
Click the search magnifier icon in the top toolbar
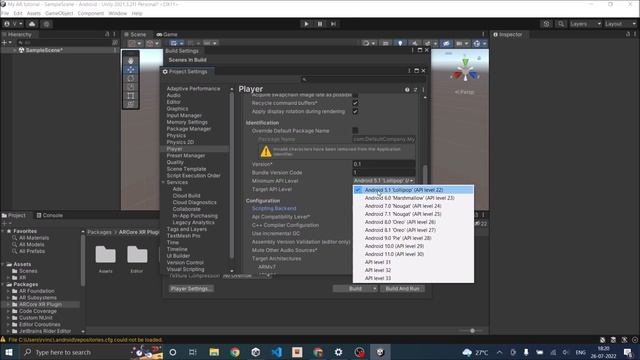[x=561, y=24]
